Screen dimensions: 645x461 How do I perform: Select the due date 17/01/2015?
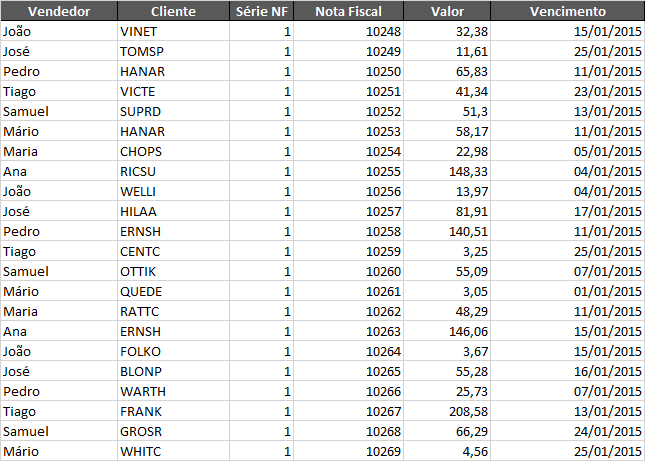tap(605, 211)
